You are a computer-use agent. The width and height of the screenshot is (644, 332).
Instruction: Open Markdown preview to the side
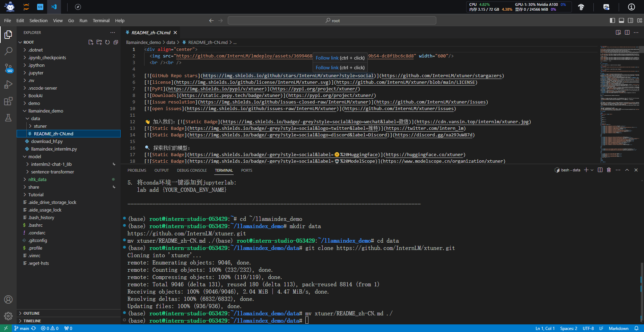point(618,33)
